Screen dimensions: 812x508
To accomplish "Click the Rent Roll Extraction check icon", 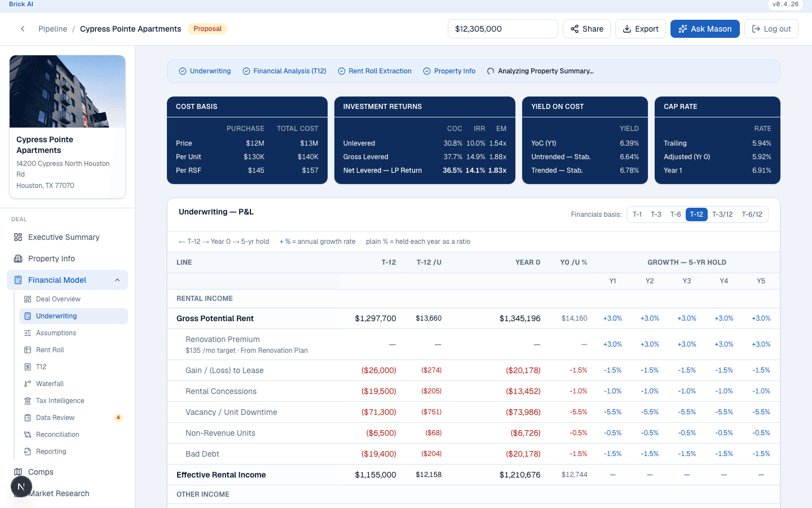I will tap(342, 71).
